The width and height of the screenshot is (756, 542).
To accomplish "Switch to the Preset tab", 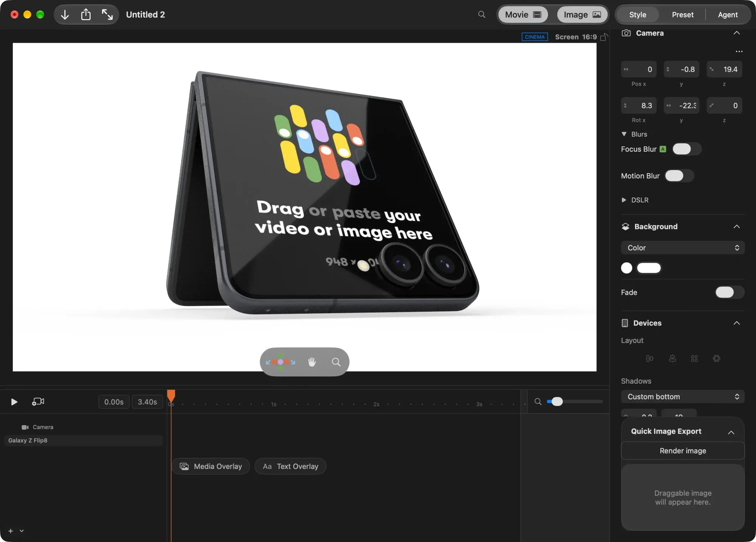I will pyautogui.click(x=683, y=15).
